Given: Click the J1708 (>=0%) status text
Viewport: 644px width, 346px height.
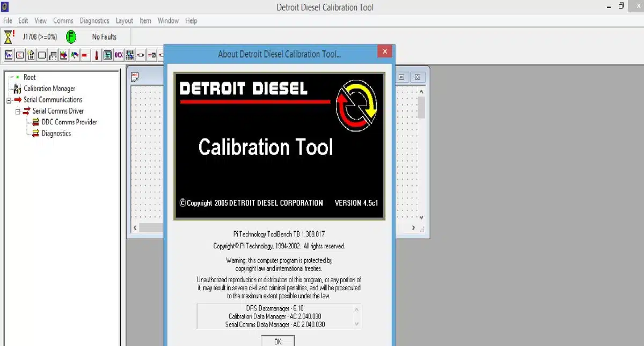Looking at the screenshot, I should 40,37.
